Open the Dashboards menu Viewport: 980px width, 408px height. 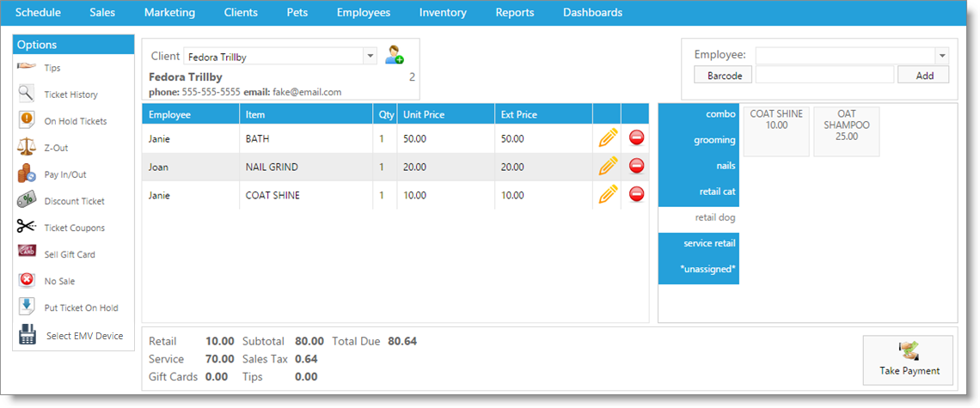(x=592, y=13)
